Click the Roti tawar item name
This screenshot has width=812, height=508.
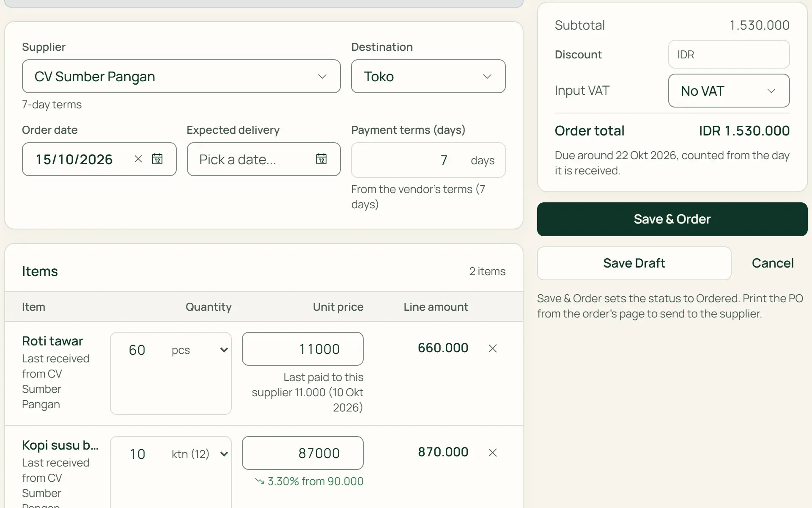point(52,341)
